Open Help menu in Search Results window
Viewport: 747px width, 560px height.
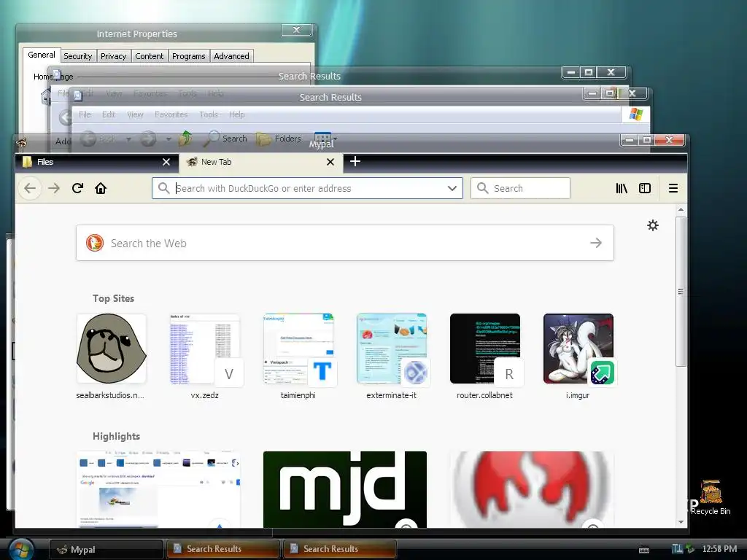click(x=237, y=114)
